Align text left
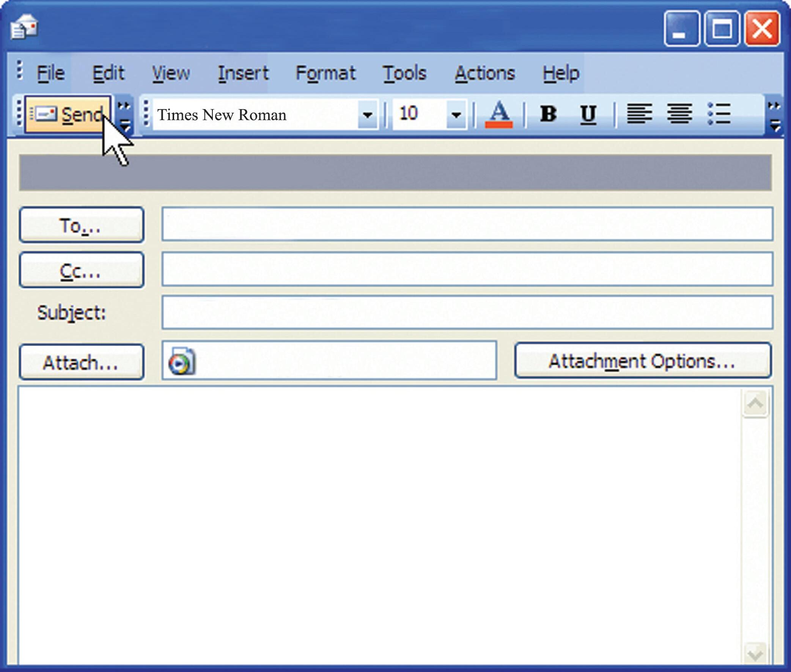Viewport: 791px width, 672px height. (640, 113)
